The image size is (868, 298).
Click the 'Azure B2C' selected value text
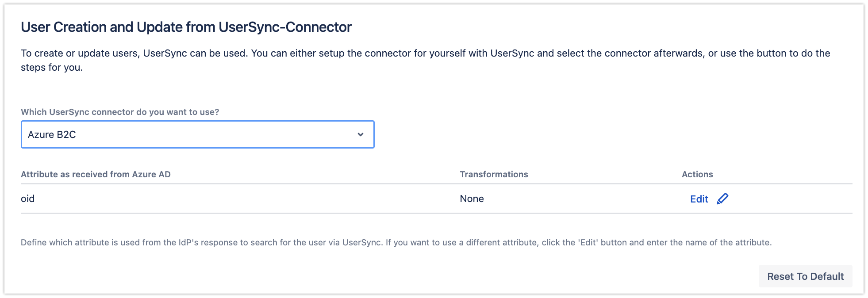click(52, 134)
